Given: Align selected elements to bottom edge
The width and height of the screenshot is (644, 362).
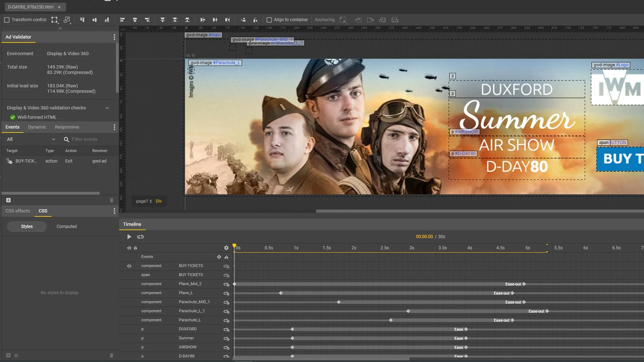Looking at the screenshot, I should click(x=107, y=20).
